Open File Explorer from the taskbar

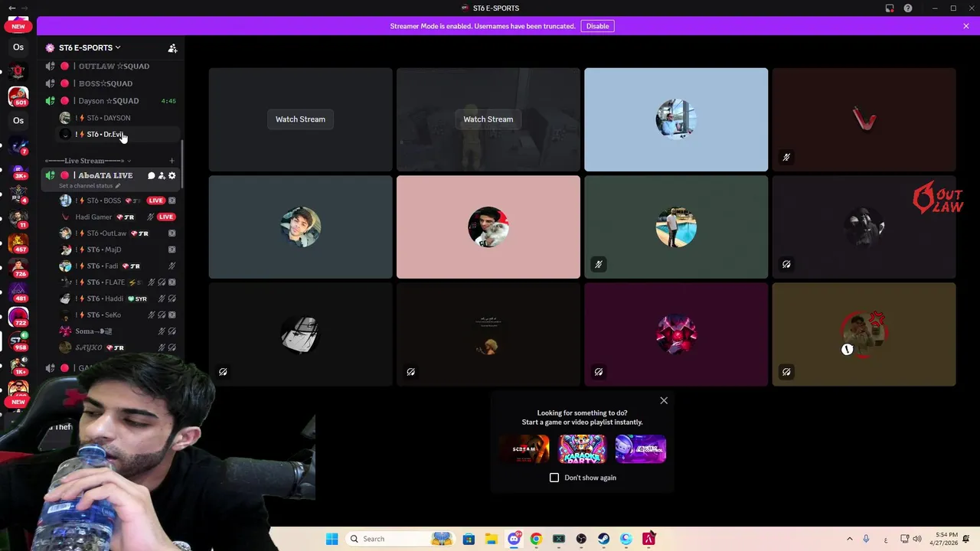tap(491, 539)
